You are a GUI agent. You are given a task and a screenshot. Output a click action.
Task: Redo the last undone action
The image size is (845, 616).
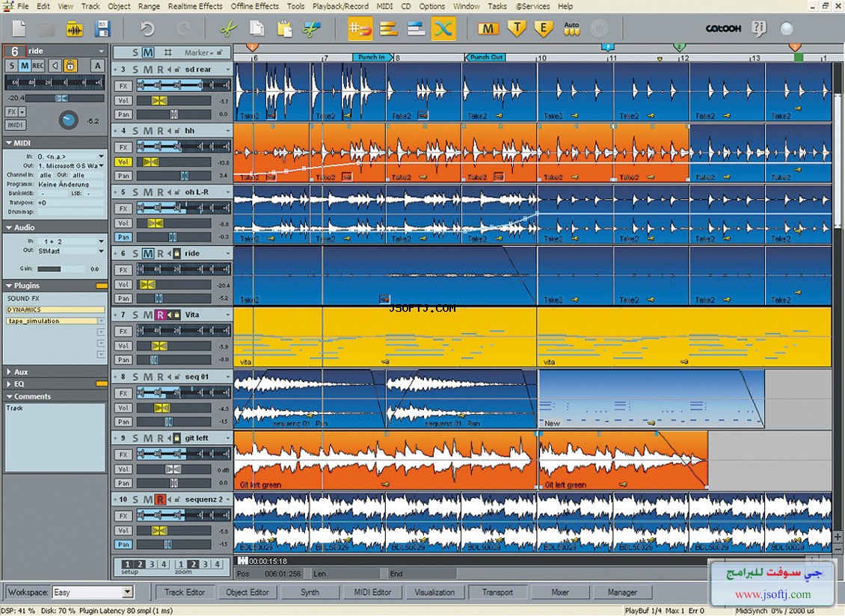(184, 28)
